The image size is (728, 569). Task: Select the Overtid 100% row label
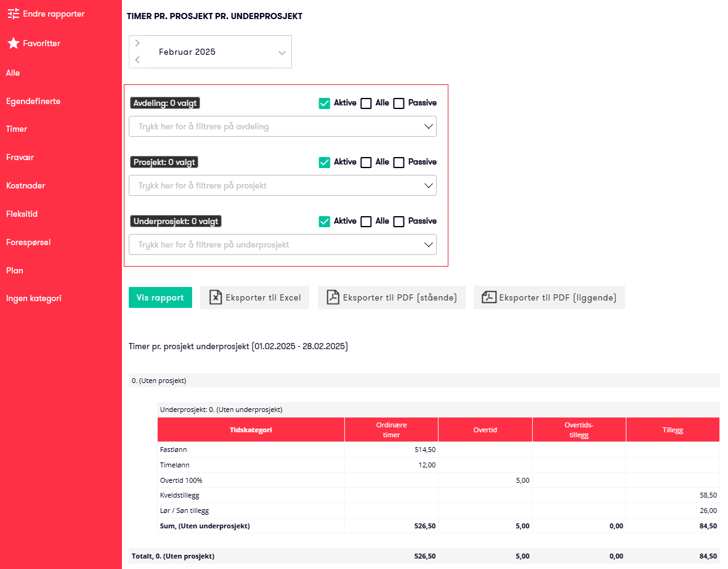(181, 480)
